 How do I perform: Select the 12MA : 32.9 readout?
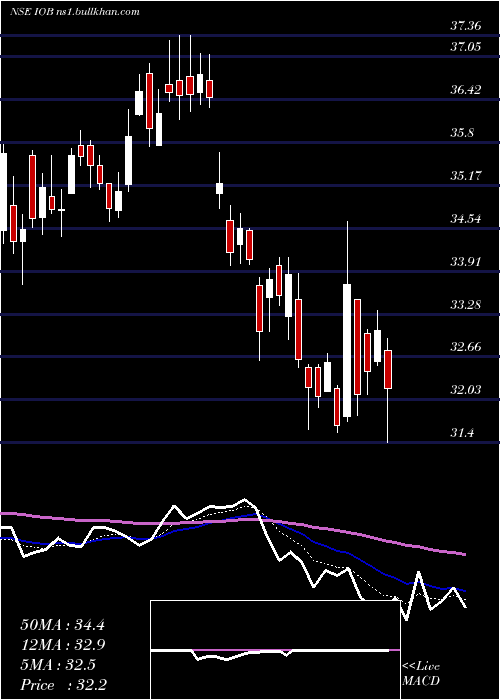tap(62, 645)
